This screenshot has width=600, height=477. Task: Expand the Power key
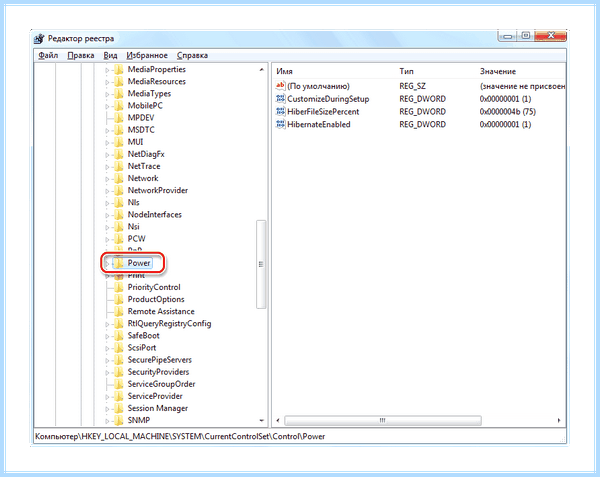107,264
